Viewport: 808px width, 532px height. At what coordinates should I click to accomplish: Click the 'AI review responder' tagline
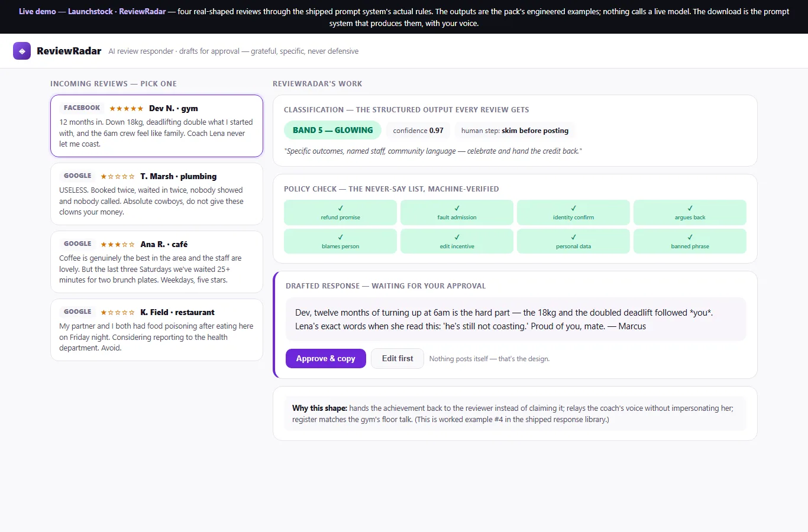point(234,51)
